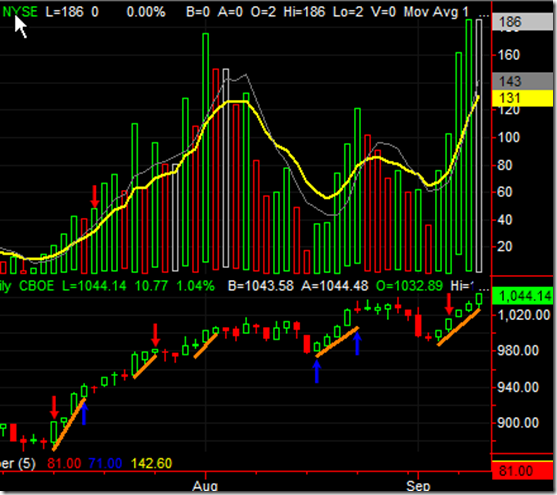Click the L=1044.14 last price text
The height and width of the screenshot is (495, 557).
point(94,286)
